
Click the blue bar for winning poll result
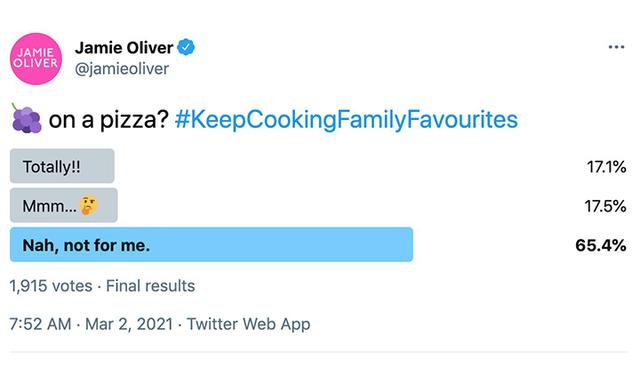point(211,244)
